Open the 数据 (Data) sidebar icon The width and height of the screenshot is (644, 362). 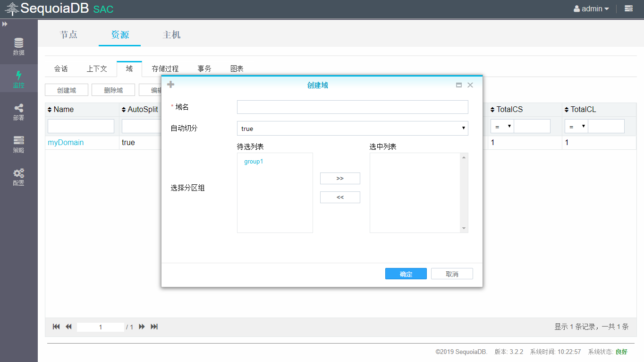19,46
